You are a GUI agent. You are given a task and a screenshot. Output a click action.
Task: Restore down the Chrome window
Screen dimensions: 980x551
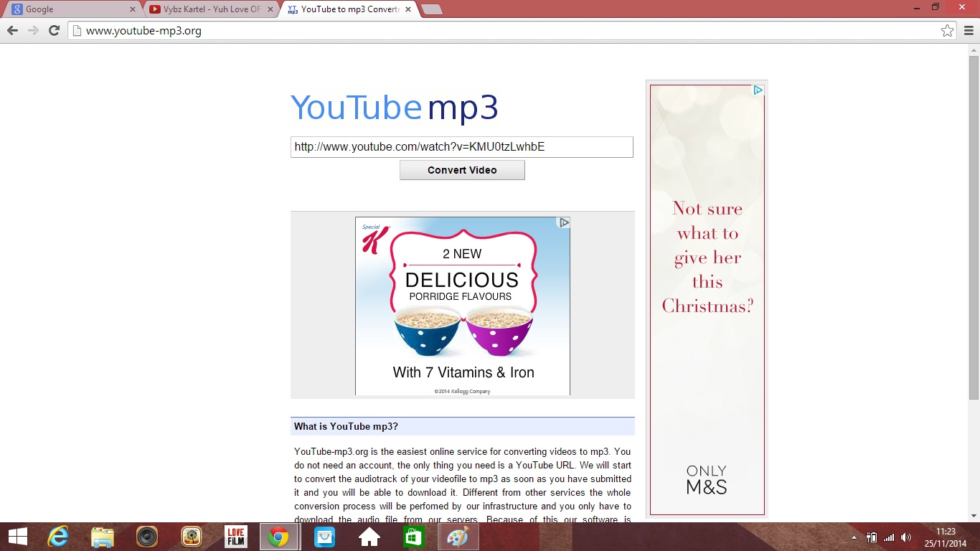[936, 6]
